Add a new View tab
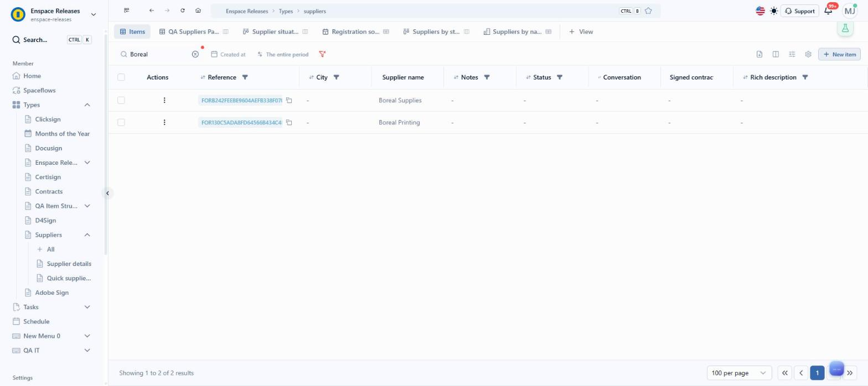This screenshot has height=386, width=868. click(x=581, y=32)
